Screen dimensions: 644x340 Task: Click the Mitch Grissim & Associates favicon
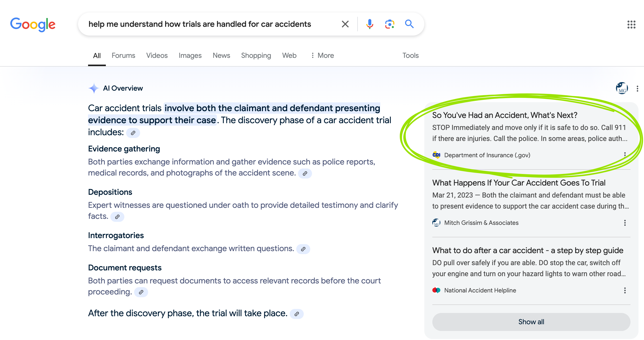point(436,223)
